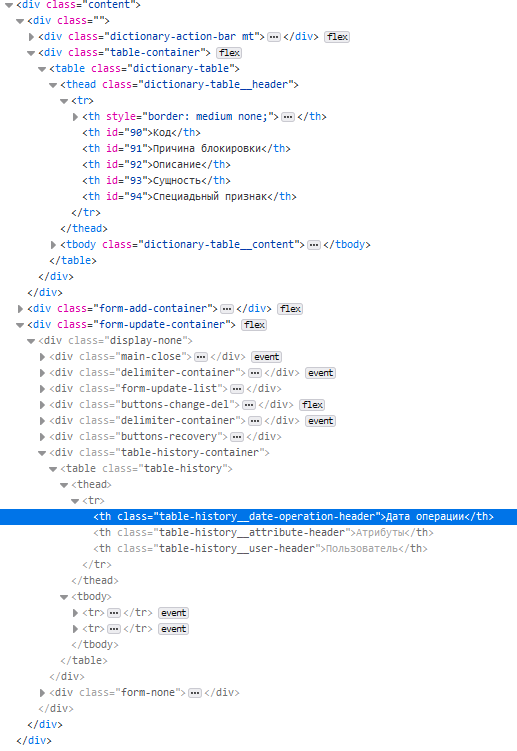Click class value "table-history" on table tag

tap(185, 468)
